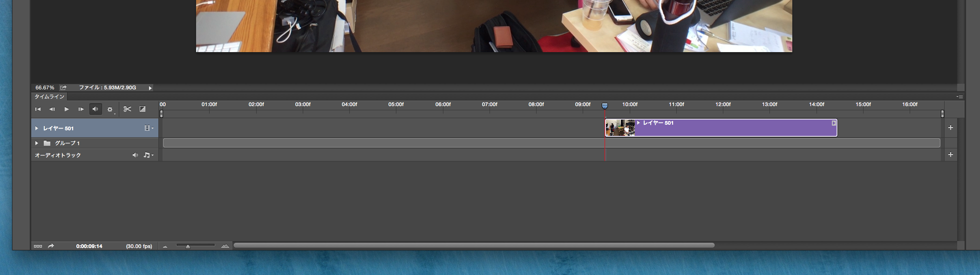Click work area end handle

click(942, 114)
